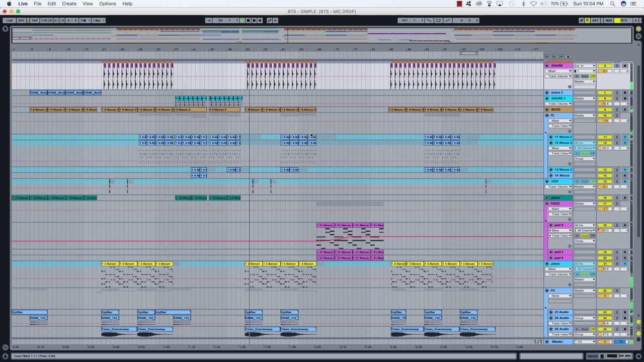Click the SNARE track pan control

[621, 71]
